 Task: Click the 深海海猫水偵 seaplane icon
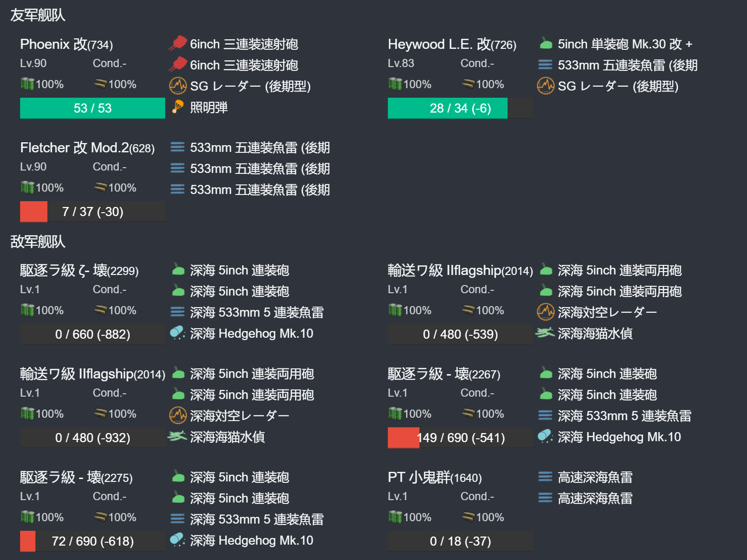pyautogui.click(x=545, y=333)
